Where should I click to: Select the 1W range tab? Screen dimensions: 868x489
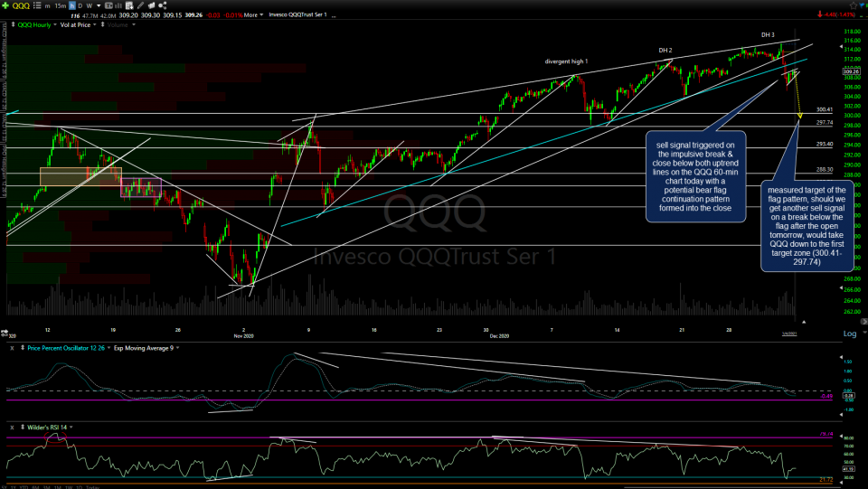69,487
